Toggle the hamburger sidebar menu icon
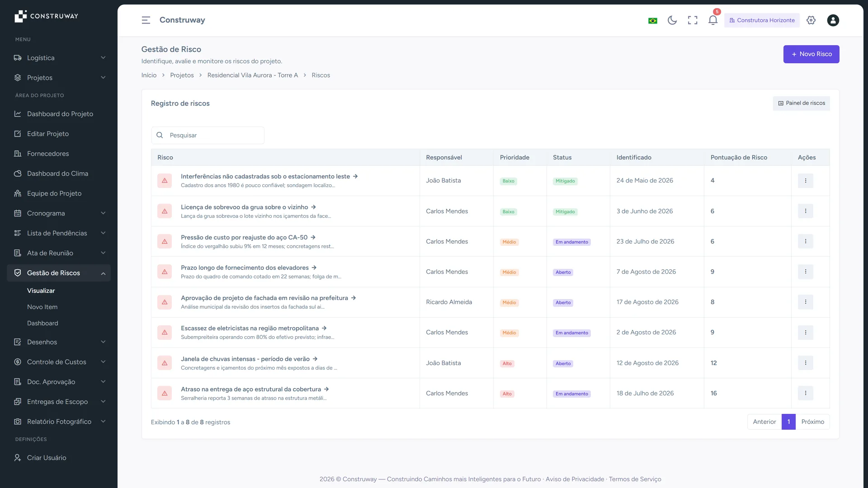The image size is (868, 488). (x=146, y=20)
